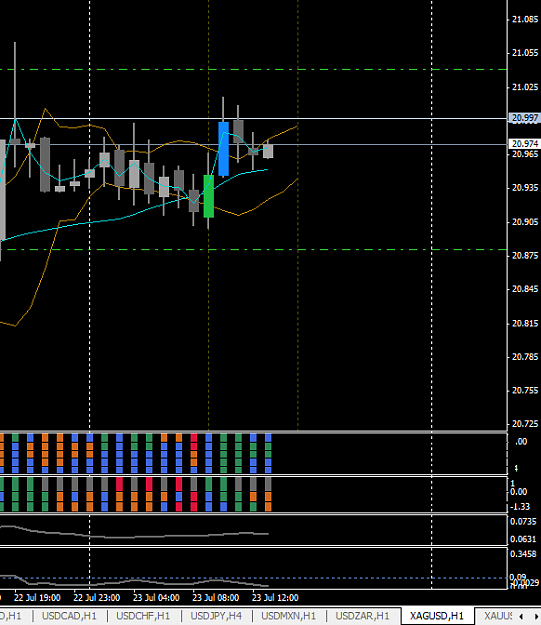Image resolution: width=541 pixels, height=625 pixels.
Task: Switch to the USDCAD,H1 chart tab
Action: [x=69, y=616]
